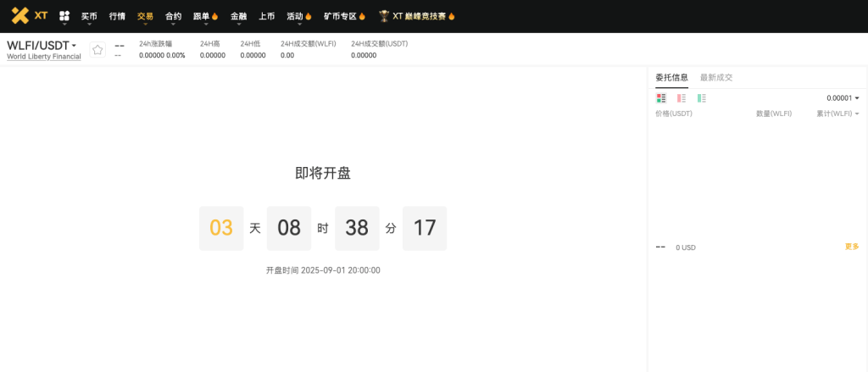Favorite WLFI/USDT with the star icon
868x372 pixels.
point(97,50)
